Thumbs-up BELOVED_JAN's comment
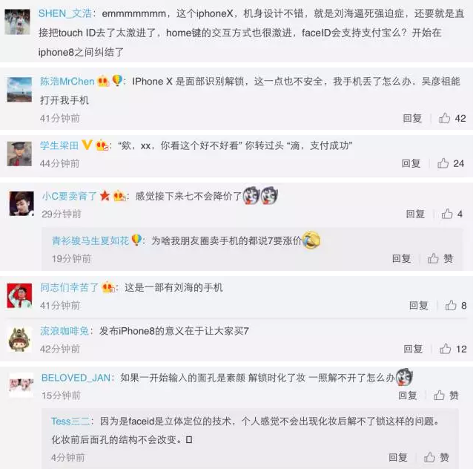 (x=439, y=395)
